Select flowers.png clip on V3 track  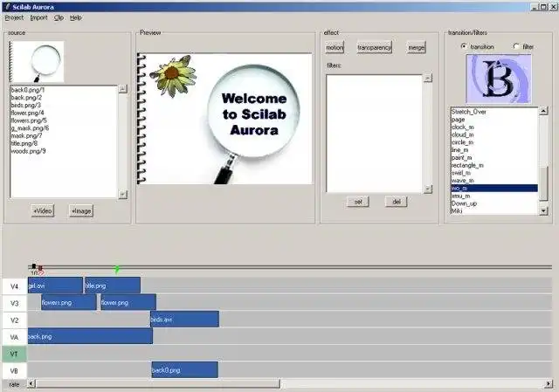pos(69,302)
